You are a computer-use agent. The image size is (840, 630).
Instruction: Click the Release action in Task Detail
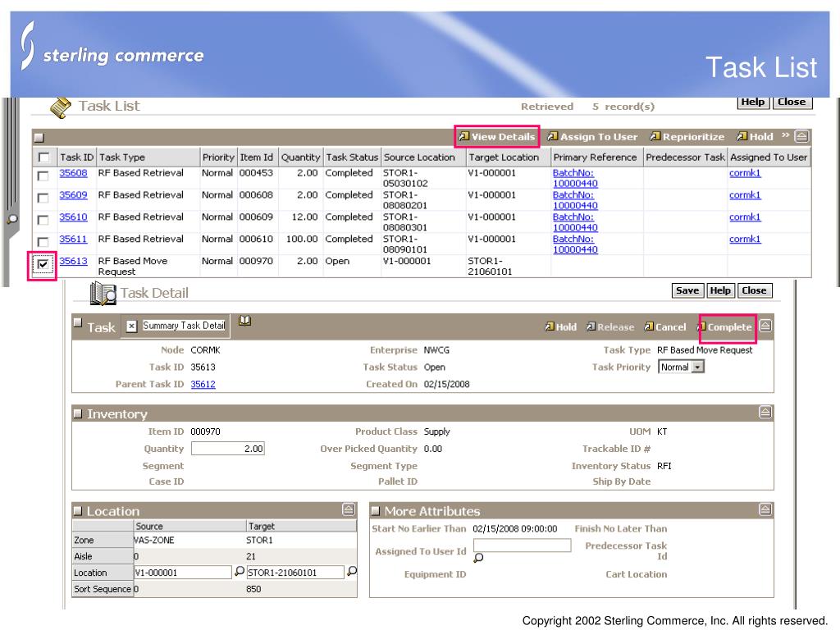click(610, 326)
